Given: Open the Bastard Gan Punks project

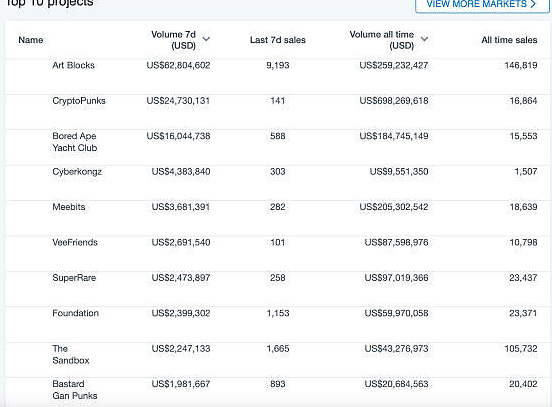Looking at the screenshot, I should pyautogui.click(x=75, y=390).
